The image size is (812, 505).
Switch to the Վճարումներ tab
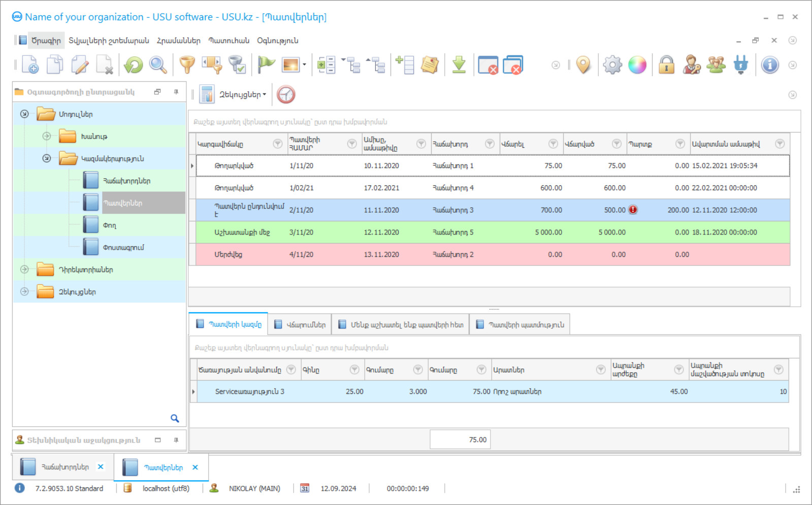(300, 325)
